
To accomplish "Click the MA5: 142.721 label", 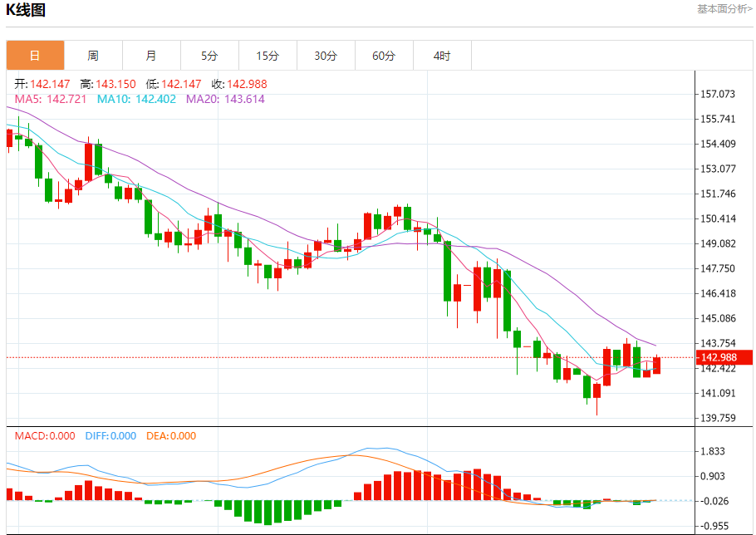I will pos(51,100).
